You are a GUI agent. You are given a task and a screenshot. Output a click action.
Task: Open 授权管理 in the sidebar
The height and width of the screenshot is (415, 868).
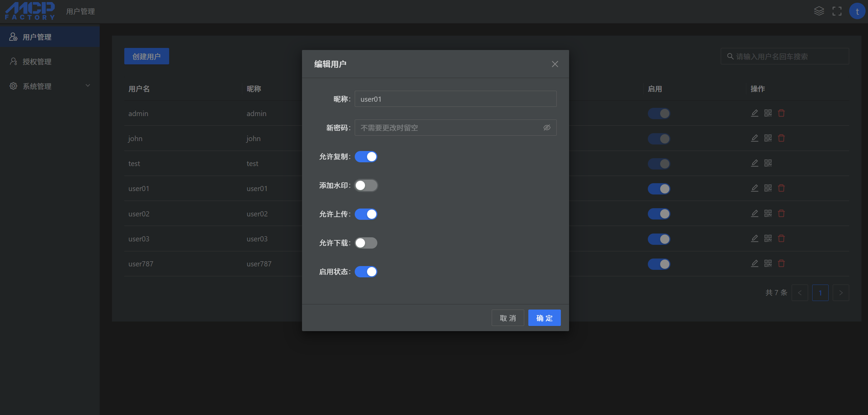pyautogui.click(x=37, y=62)
